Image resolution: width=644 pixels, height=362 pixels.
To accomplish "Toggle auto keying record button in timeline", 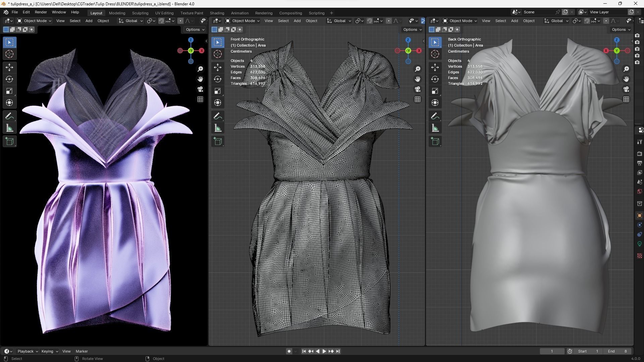I will coord(289,351).
